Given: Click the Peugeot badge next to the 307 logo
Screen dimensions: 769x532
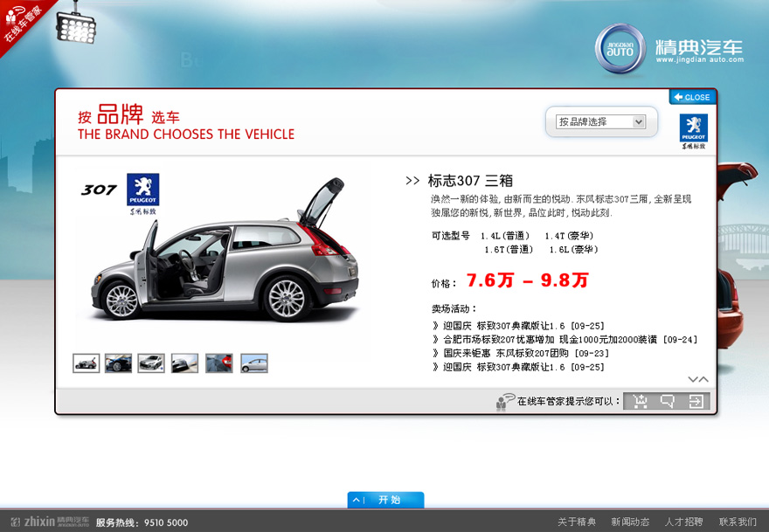Looking at the screenshot, I should 142,194.
